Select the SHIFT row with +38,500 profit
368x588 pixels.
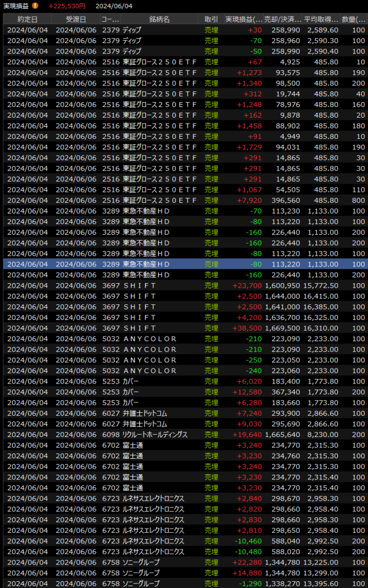(184, 328)
